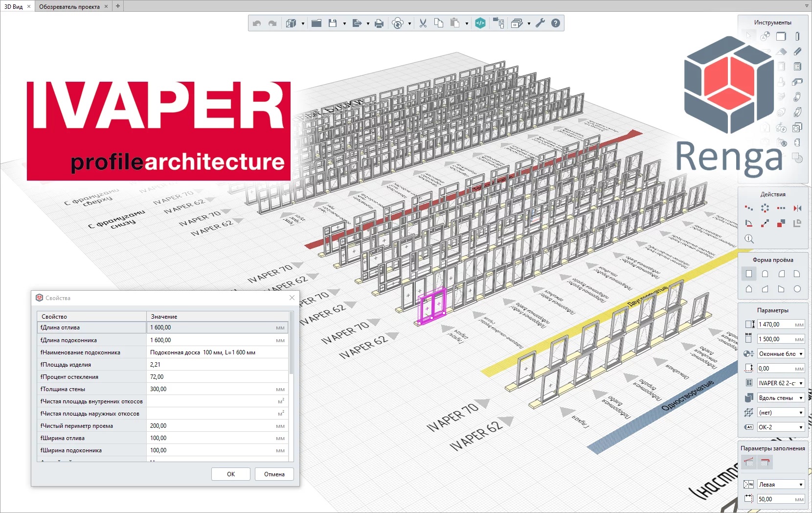Click the opening width field 1 500,00
The image size is (812, 513).
click(781, 339)
